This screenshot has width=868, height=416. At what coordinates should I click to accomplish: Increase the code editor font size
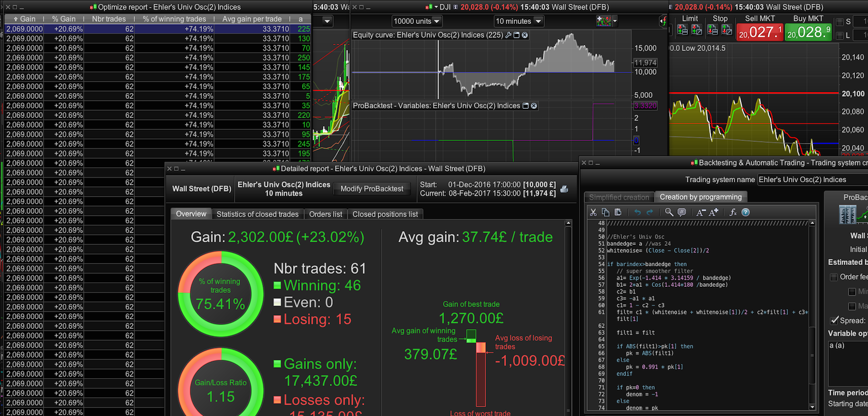point(714,212)
